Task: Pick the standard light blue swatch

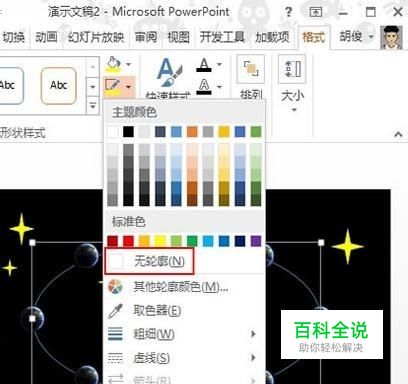Action: pos(208,241)
